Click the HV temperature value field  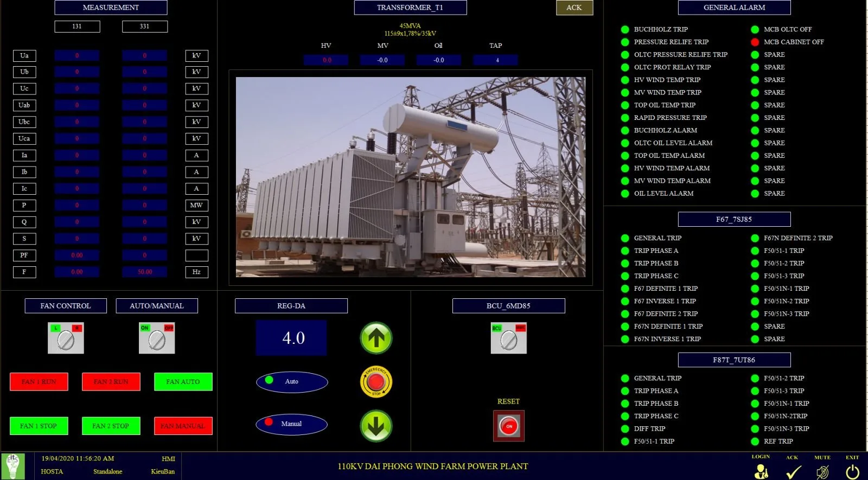(326, 60)
